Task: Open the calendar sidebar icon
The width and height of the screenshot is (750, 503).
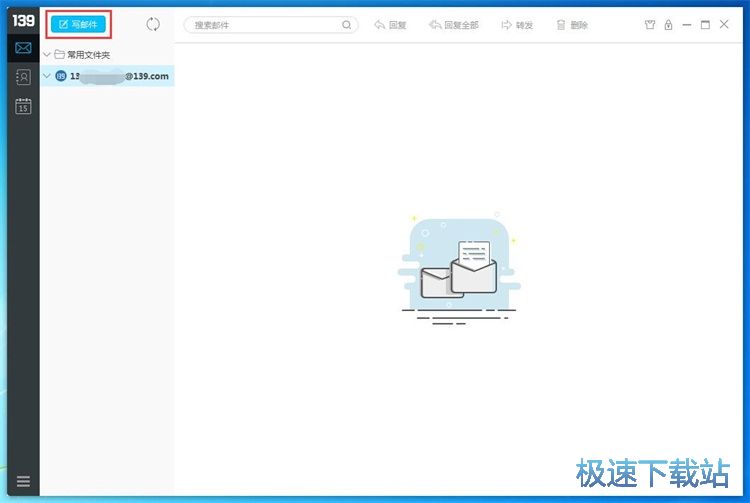Action: click(23, 106)
